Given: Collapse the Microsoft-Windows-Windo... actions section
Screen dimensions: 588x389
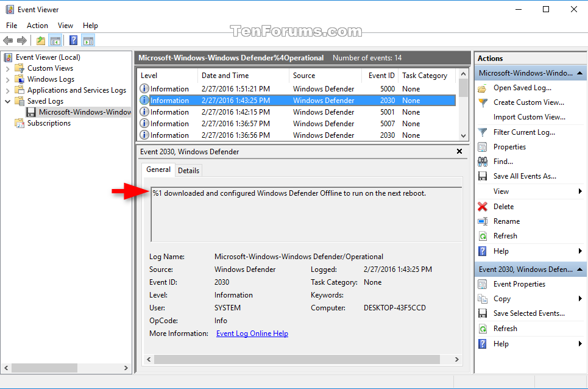Looking at the screenshot, I should click(579, 73).
